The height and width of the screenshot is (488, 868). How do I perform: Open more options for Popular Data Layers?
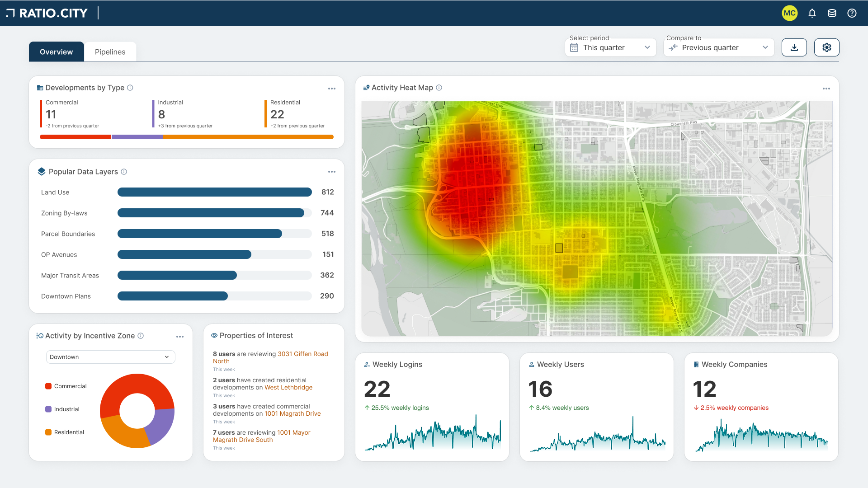pyautogui.click(x=332, y=172)
